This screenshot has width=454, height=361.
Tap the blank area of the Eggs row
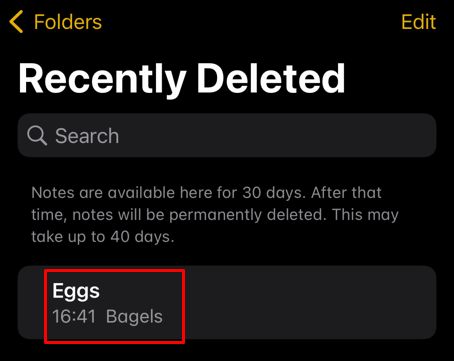click(x=310, y=302)
